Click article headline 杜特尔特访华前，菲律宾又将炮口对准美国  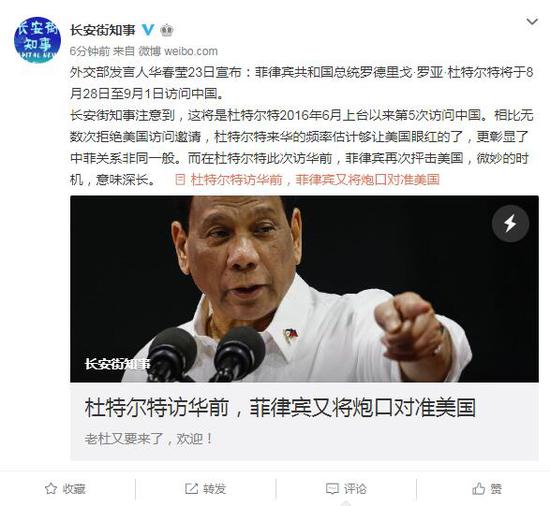coord(280,407)
